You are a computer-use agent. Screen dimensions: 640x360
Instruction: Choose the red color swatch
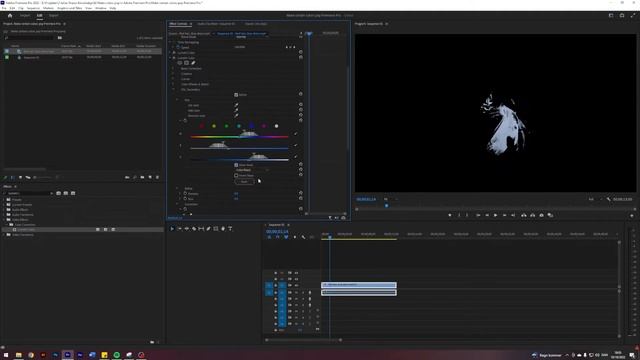point(202,126)
